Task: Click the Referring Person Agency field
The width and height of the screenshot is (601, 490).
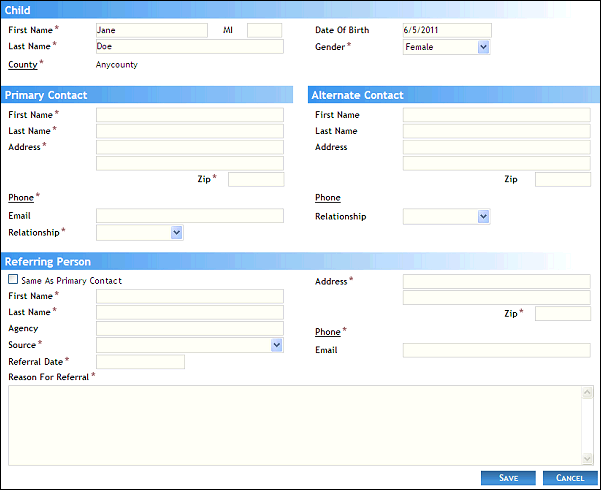Action: click(190, 329)
